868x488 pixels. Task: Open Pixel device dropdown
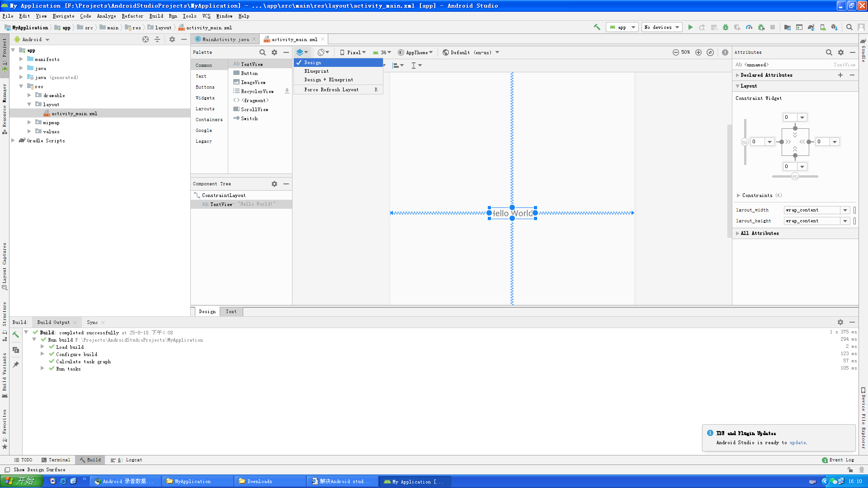[x=353, y=52]
